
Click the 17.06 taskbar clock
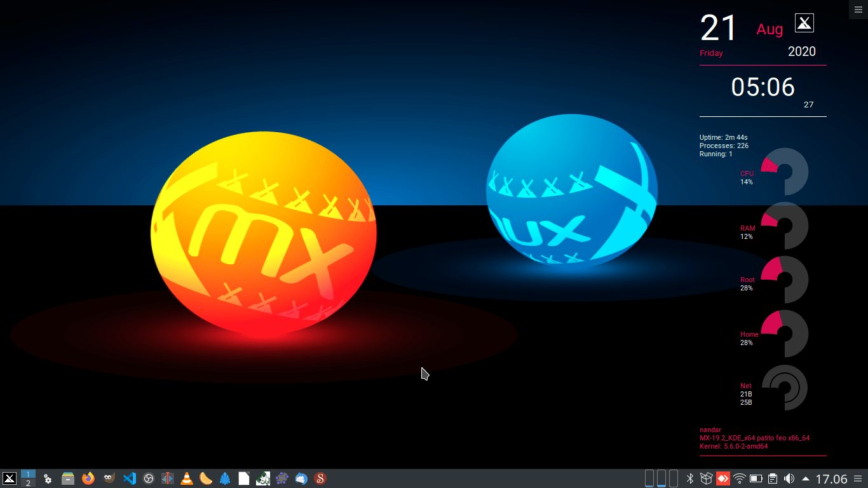pyautogui.click(x=831, y=478)
